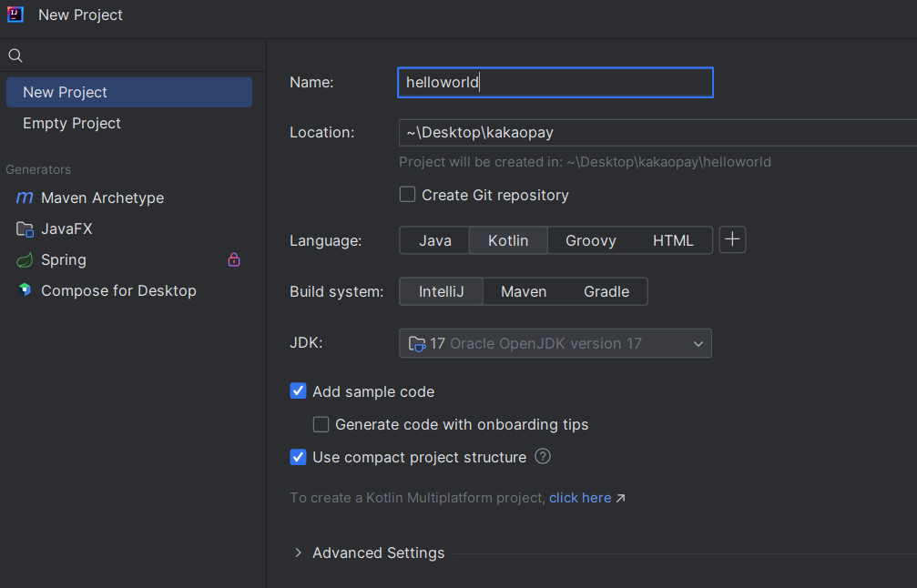917x588 pixels.
Task: Show help for compact project structure
Action: click(543, 457)
